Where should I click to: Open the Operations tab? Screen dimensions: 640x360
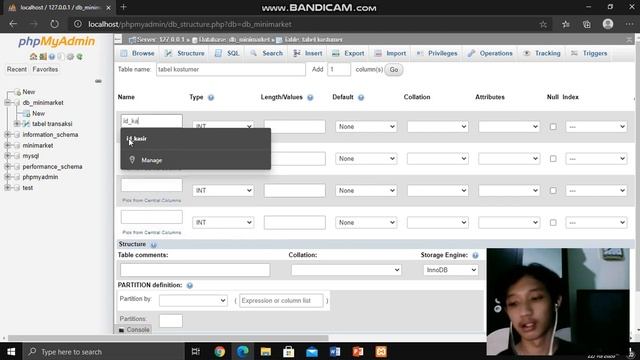point(490,53)
